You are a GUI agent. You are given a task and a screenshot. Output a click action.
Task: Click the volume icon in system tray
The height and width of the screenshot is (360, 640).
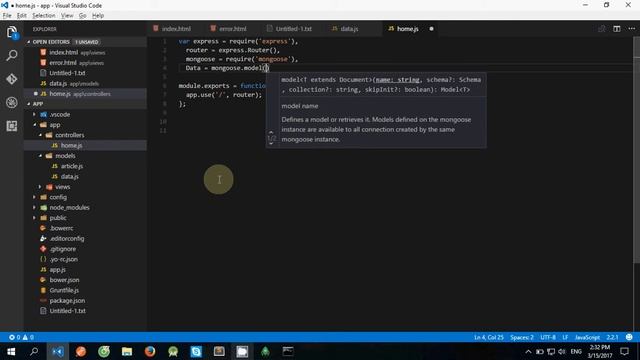562,351
